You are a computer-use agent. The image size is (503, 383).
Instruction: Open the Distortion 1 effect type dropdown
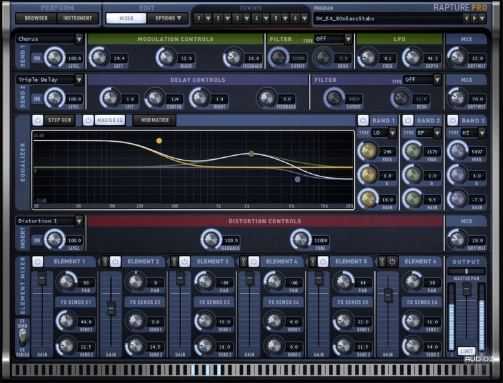click(49, 221)
